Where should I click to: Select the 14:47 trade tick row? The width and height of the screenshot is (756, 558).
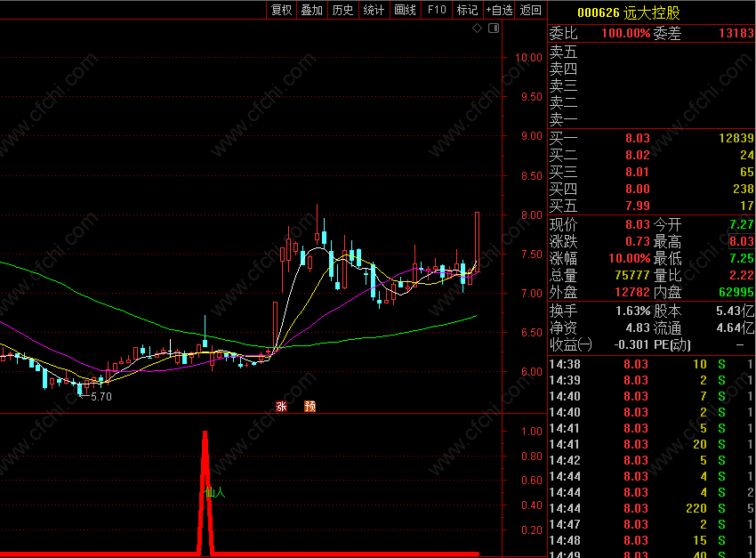pyautogui.click(x=652, y=524)
